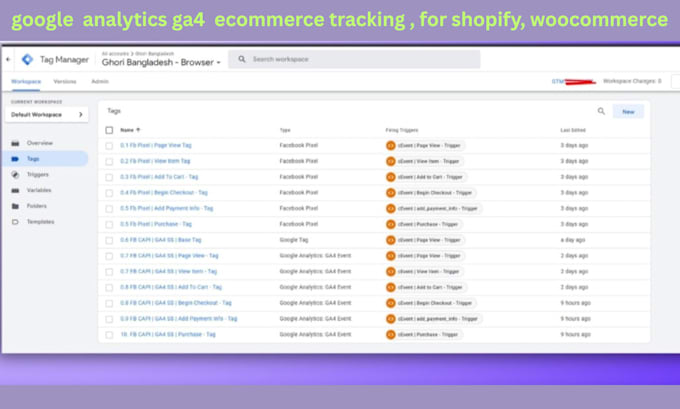Image resolution: width=680 pixels, height=409 pixels.
Task: Click trigger icon in 0.2 Fb Pixel View Item row
Action: point(391,161)
